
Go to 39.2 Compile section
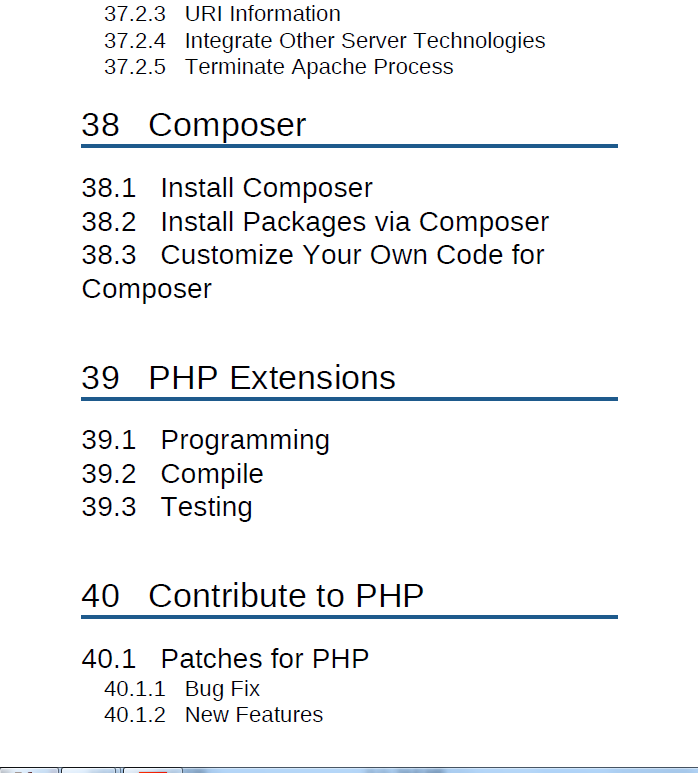point(173,474)
